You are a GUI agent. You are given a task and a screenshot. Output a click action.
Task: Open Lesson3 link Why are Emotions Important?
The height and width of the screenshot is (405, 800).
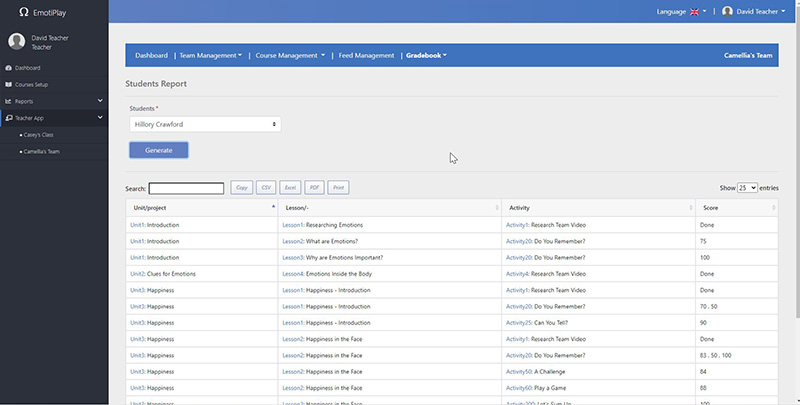[293, 258]
